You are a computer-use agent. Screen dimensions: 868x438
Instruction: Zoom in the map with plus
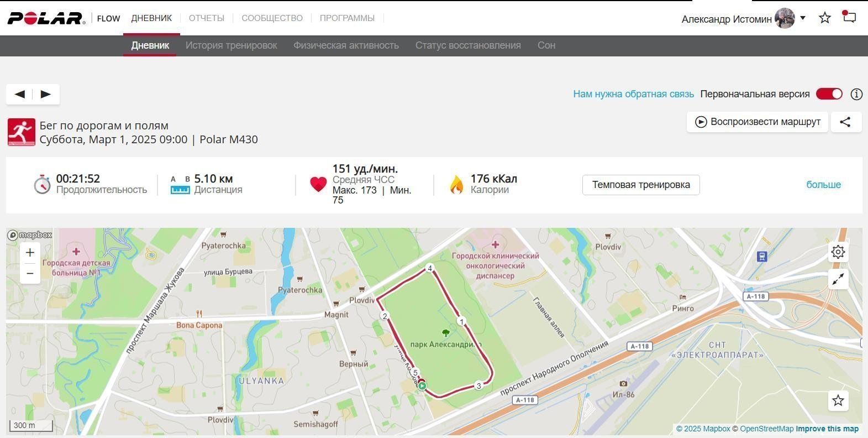coord(30,253)
